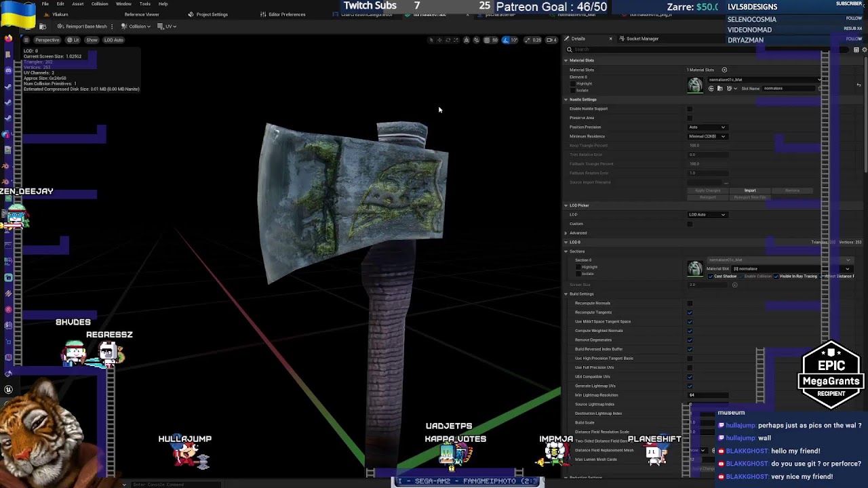Open Minimum Residency dropdown
The width and height of the screenshot is (868, 488).
(x=707, y=136)
